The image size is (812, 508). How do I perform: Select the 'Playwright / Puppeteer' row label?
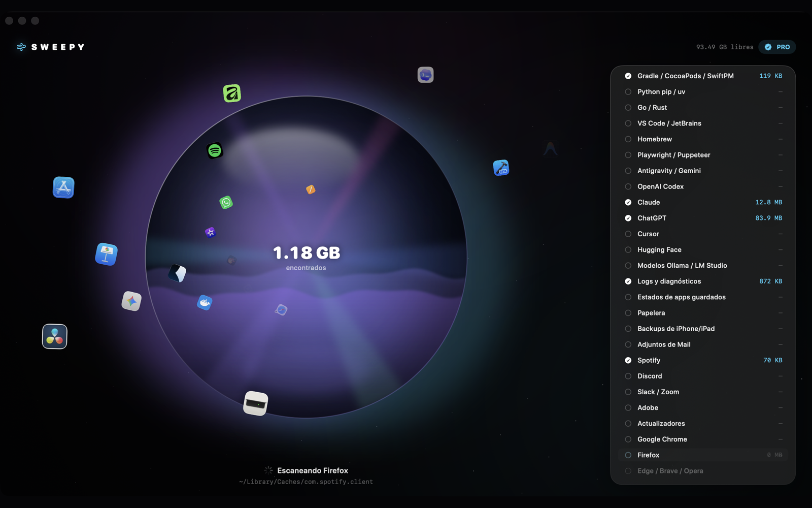coord(674,155)
